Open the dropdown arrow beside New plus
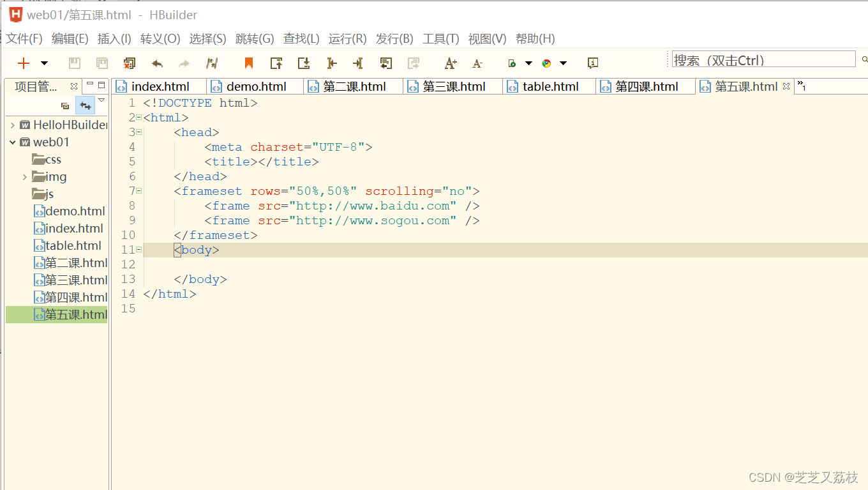The width and height of the screenshot is (868, 490). coord(44,63)
